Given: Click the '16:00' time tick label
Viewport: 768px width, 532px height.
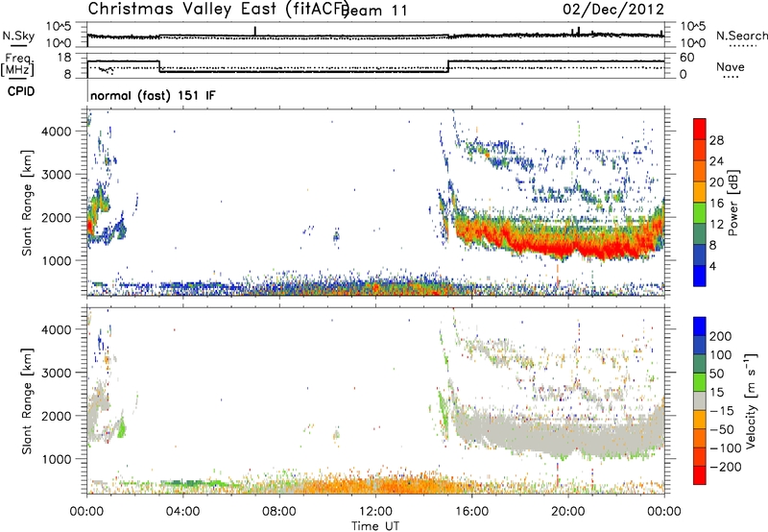Looking at the screenshot, I should click(471, 512).
